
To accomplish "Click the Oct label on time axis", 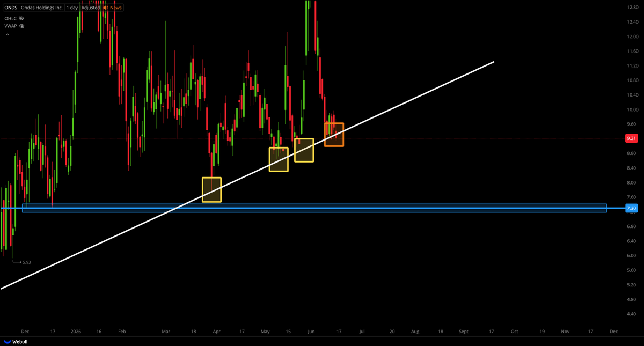I will pyautogui.click(x=514, y=332).
